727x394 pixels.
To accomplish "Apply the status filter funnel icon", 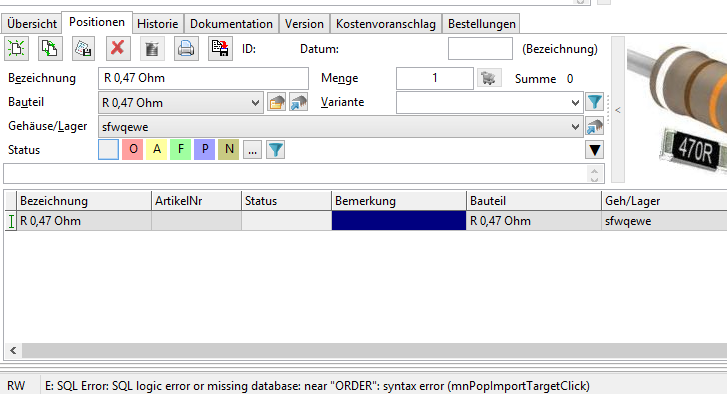I will click(x=275, y=150).
